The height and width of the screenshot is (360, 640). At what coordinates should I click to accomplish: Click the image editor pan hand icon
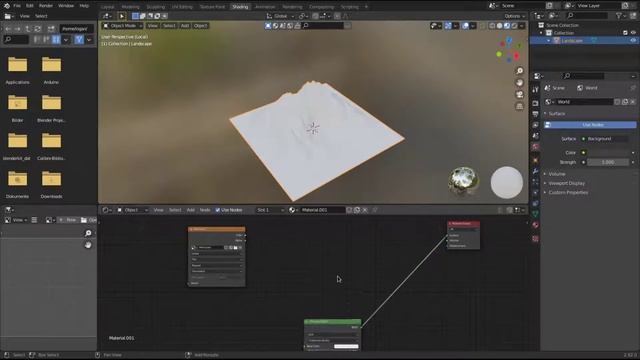coord(88,245)
